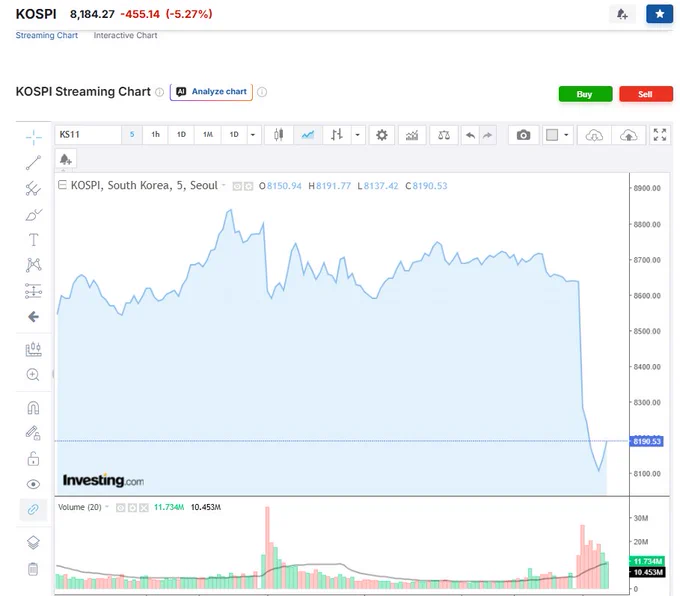Open the indicators menu
This screenshot has height=596, width=680.
pos(412,135)
